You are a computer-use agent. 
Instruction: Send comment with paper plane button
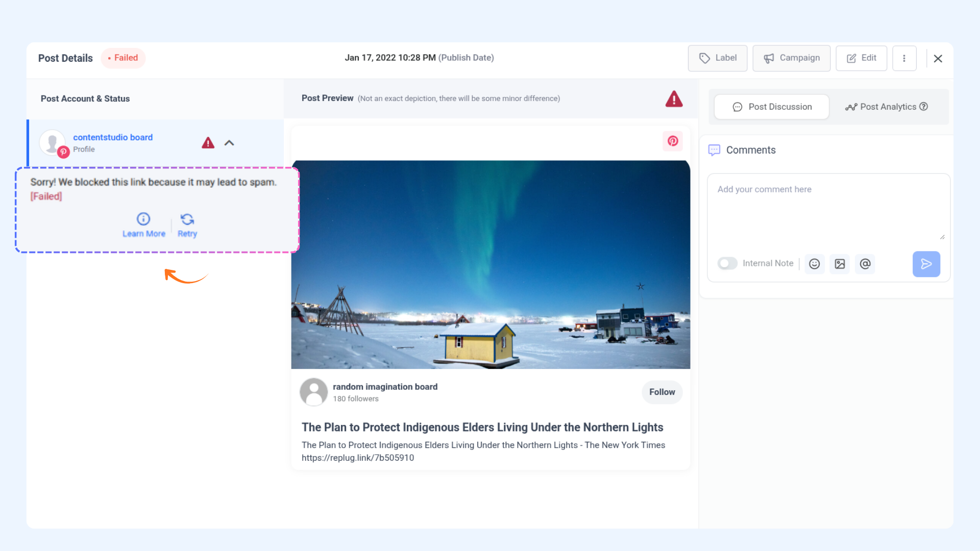click(x=926, y=264)
